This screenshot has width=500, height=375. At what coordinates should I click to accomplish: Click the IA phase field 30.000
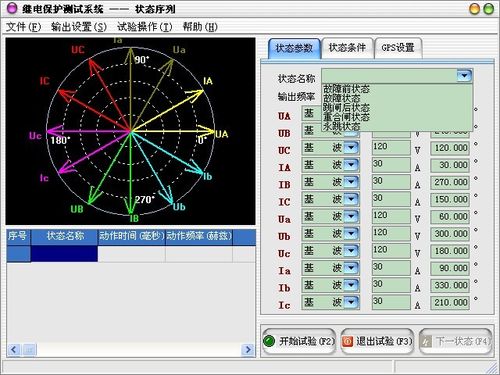(x=450, y=165)
